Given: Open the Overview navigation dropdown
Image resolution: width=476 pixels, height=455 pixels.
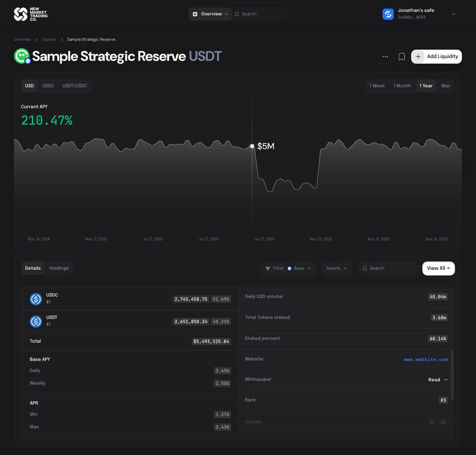Looking at the screenshot, I should tap(210, 14).
